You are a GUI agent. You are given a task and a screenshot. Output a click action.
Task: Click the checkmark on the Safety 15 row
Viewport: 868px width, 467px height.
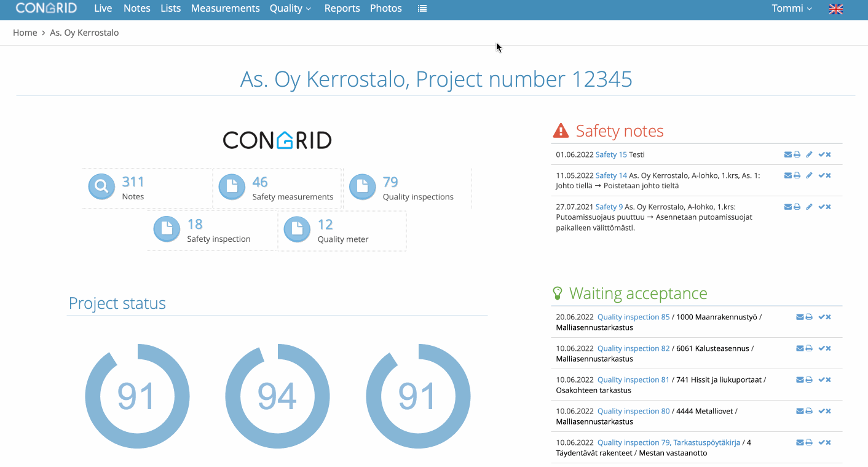(x=821, y=155)
